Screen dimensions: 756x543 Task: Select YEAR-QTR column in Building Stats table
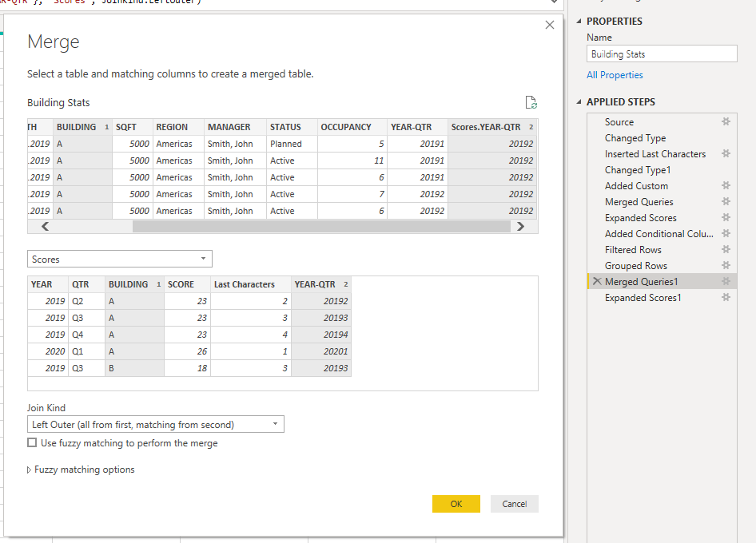(417, 127)
